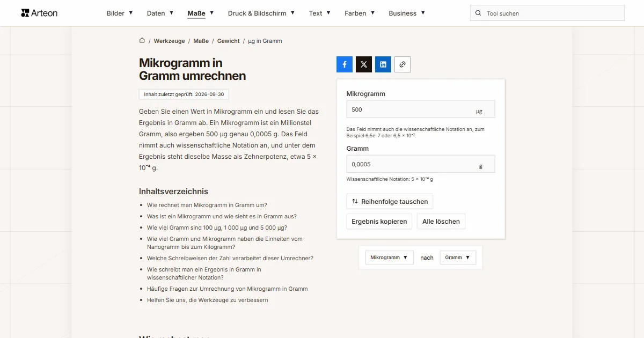Open 'Was ist ein Mikrogramm' contents link

pos(222,216)
